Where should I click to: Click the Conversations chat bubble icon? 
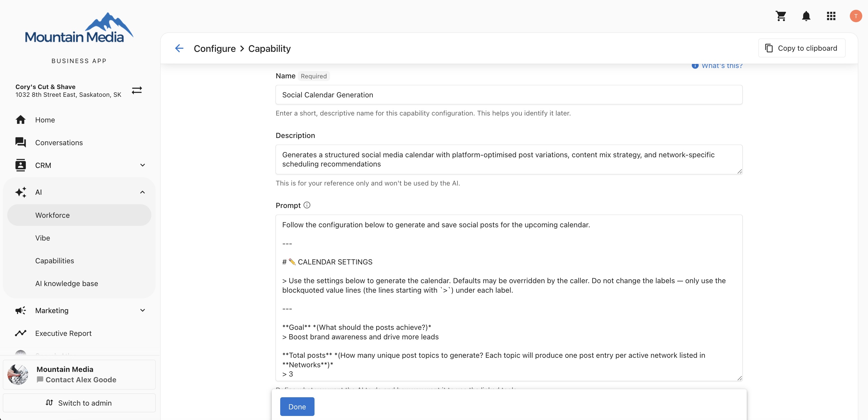[x=20, y=142]
